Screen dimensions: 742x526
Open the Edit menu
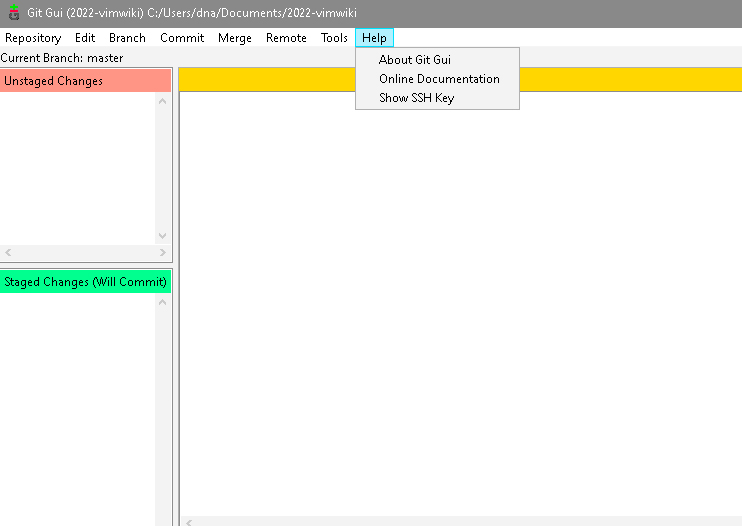pyautogui.click(x=85, y=38)
